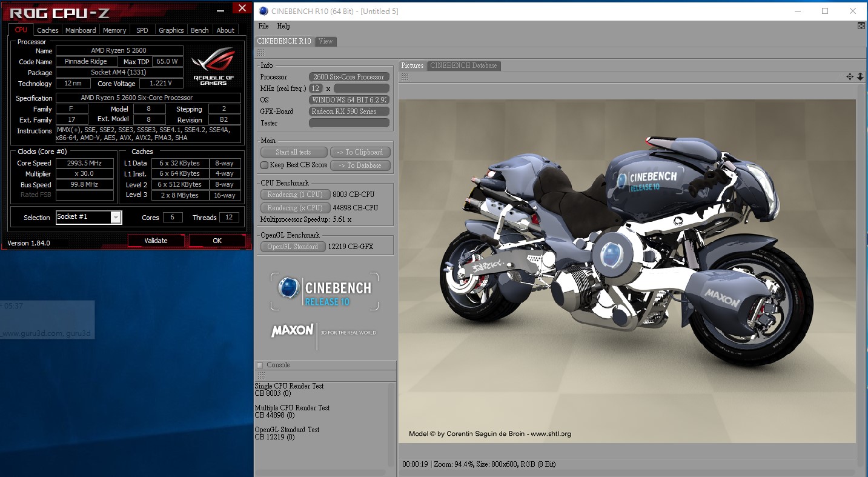Click the Core Speed value 2993.5 MHz
The width and height of the screenshot is (868, 477).
click(85, 163)
